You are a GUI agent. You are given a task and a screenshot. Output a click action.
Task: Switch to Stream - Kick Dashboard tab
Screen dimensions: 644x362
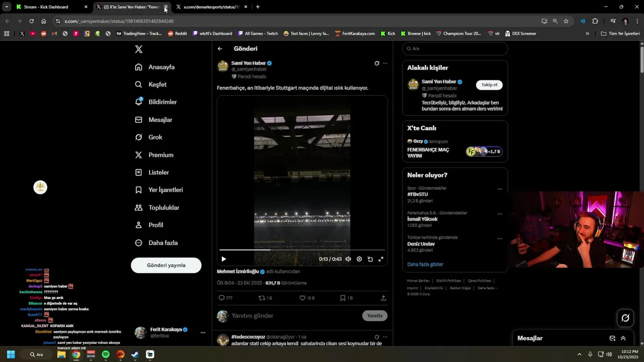(x=52, y=7)
